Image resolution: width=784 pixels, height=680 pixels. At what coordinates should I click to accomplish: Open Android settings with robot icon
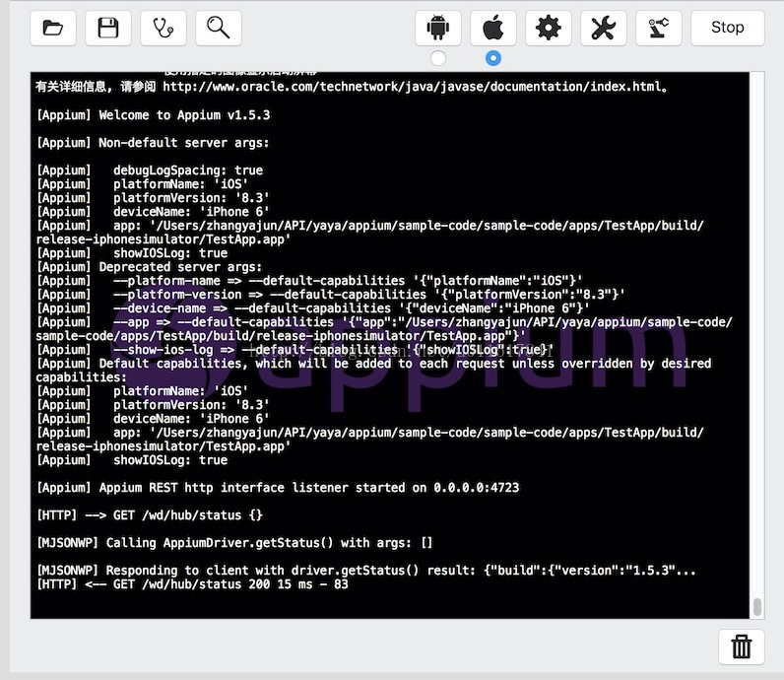point(438,28)
